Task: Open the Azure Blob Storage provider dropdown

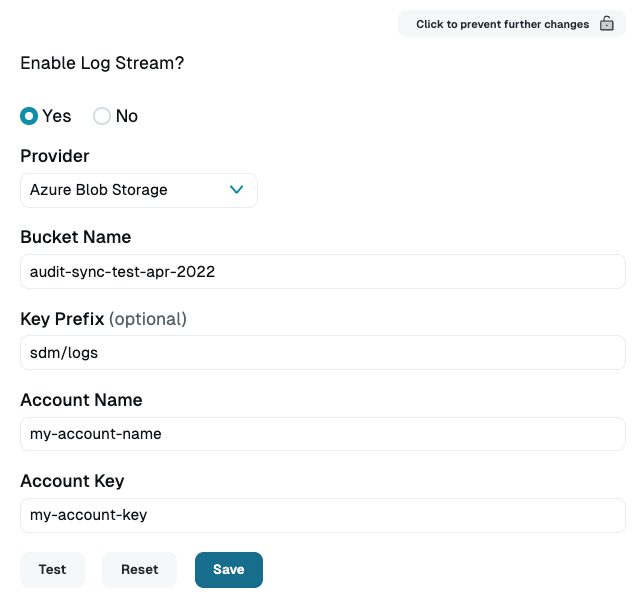Action: click(138, 190)
